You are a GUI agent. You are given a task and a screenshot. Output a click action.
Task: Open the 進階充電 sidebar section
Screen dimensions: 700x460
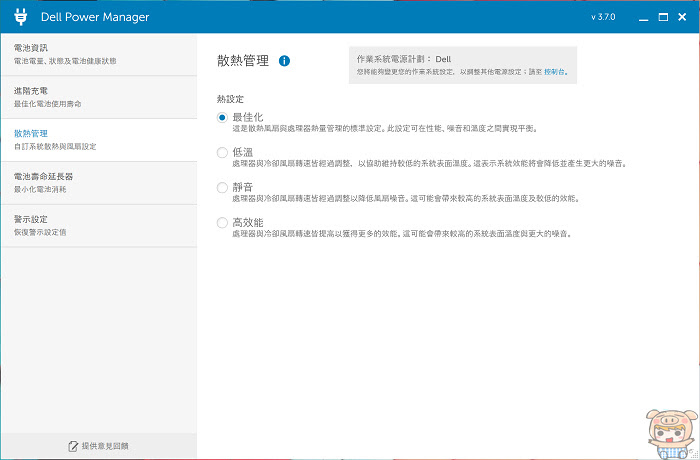point(99,97)
